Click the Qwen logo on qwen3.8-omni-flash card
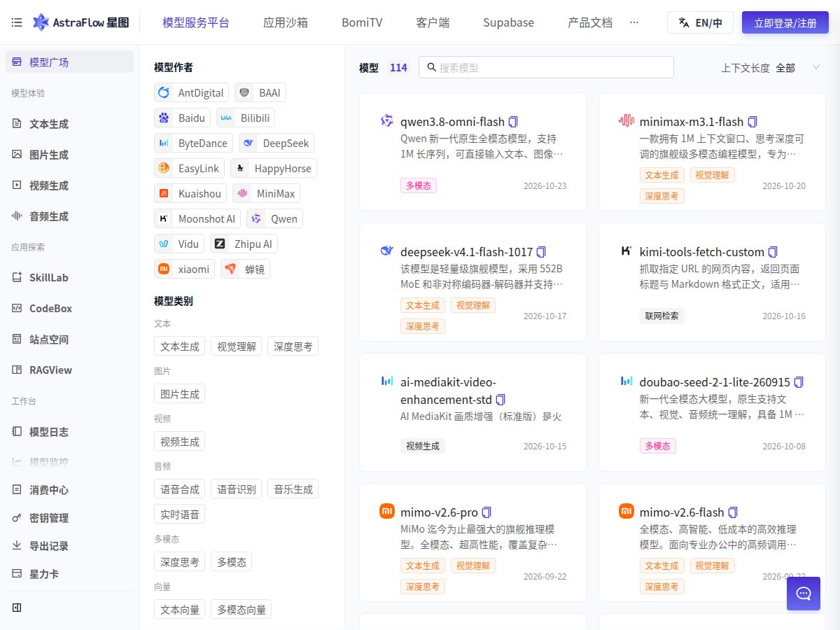The image size is (840, 630). coord(387,121)
